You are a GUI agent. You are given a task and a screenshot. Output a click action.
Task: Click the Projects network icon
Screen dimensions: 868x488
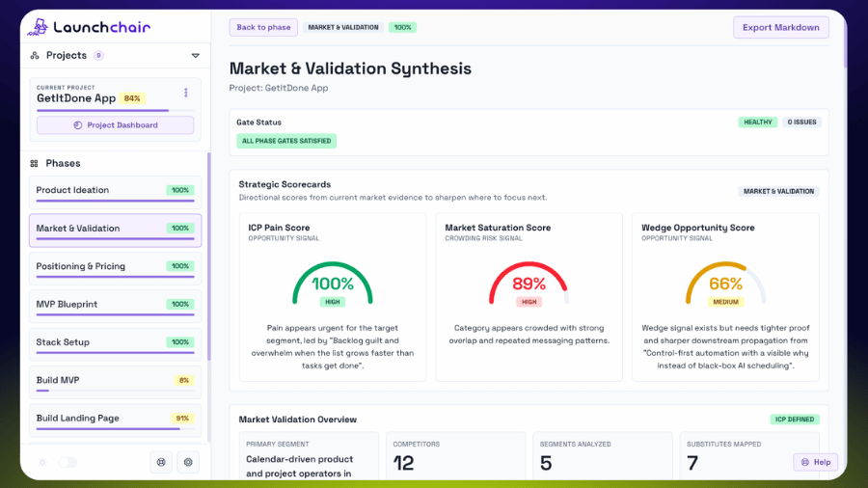point(35,55)
